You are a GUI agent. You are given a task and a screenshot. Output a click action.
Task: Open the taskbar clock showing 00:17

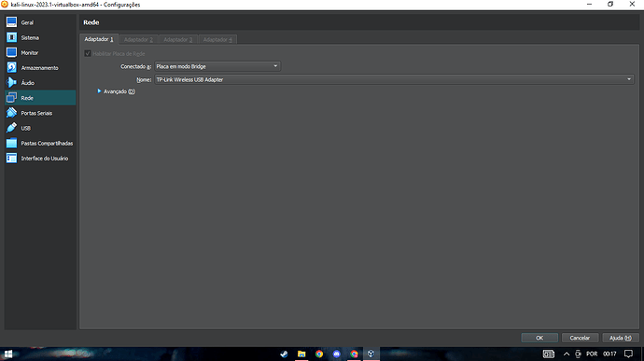[x=609, y=354]
